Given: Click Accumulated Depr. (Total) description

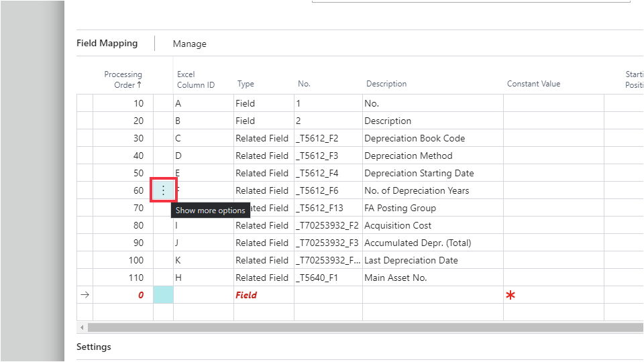Looking at the screenshot, I should tap(433, 243).
